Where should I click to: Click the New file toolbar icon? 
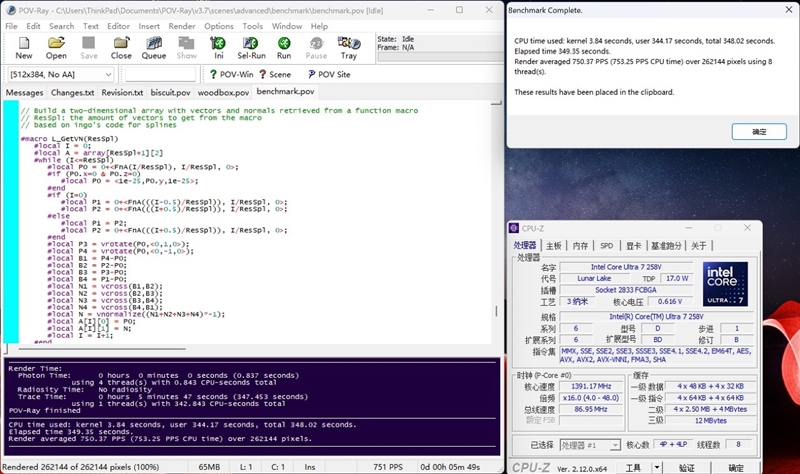point(23,47)
